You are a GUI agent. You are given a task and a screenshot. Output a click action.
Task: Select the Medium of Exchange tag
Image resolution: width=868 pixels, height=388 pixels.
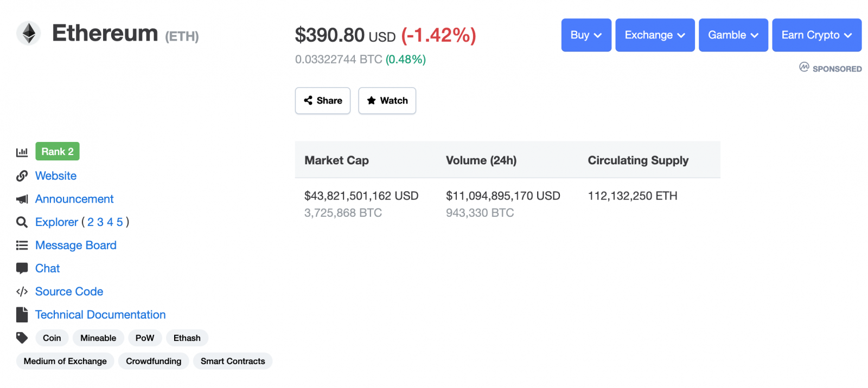(x=65, y=361)
